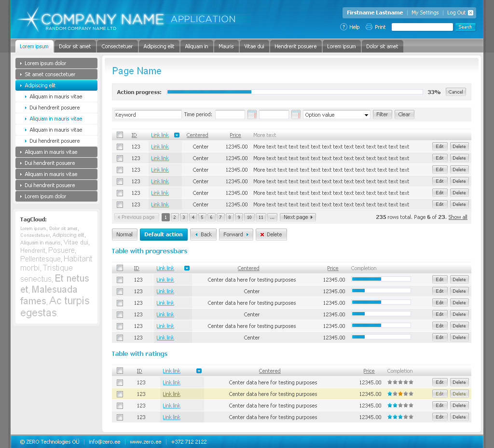Click the Search button
Viewport: 494px width, 448px height.
[465, 27]
